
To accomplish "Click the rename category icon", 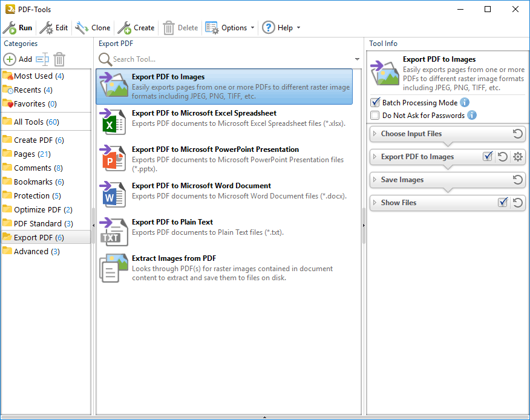I will (42, 59).
